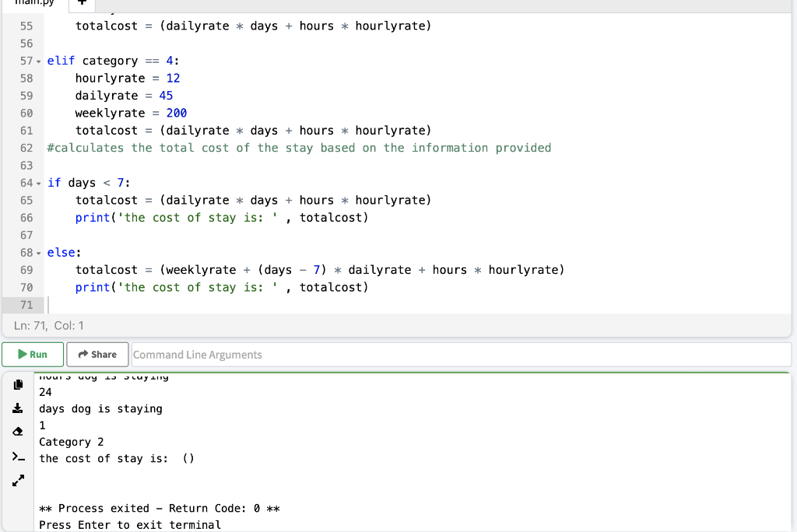Click the Ln 71 Col 1 status indicator
This screenshot has width=797, height=532.
[49, 325]
